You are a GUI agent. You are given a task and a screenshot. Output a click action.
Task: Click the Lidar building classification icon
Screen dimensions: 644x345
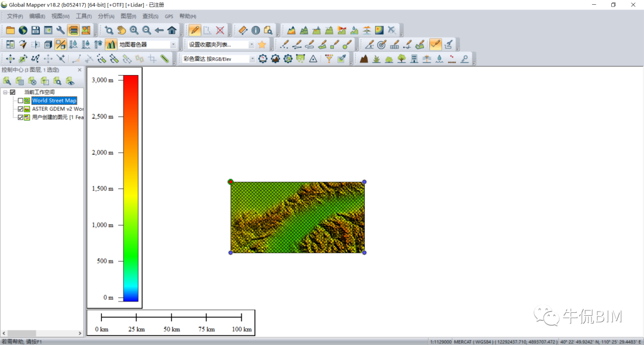click(x=414, y=58)
